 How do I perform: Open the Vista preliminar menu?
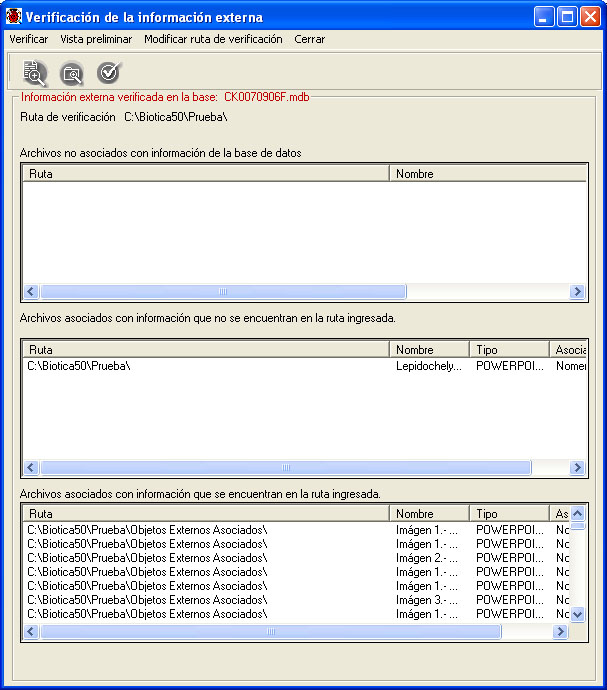click(96, 39)
